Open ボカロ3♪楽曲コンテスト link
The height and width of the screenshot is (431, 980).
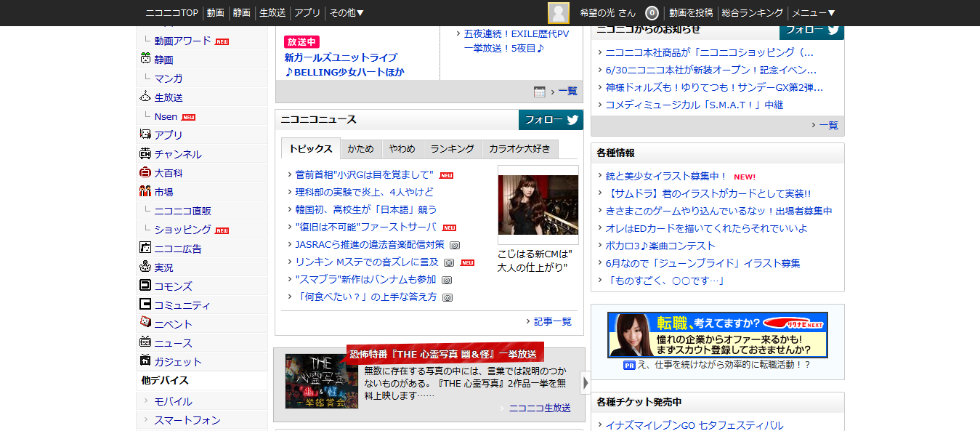point(660,246)
